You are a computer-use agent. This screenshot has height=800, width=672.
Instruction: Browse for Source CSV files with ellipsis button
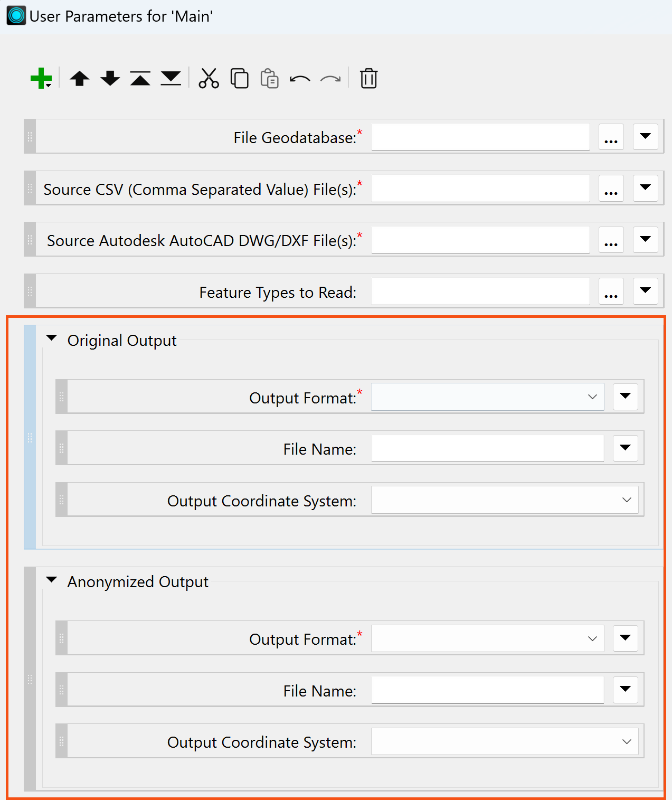(611, 189)
